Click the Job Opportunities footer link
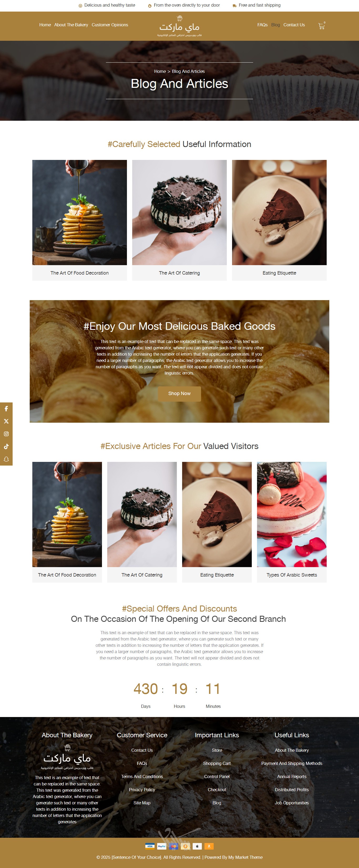359x868 pixels. coord(292,803)
